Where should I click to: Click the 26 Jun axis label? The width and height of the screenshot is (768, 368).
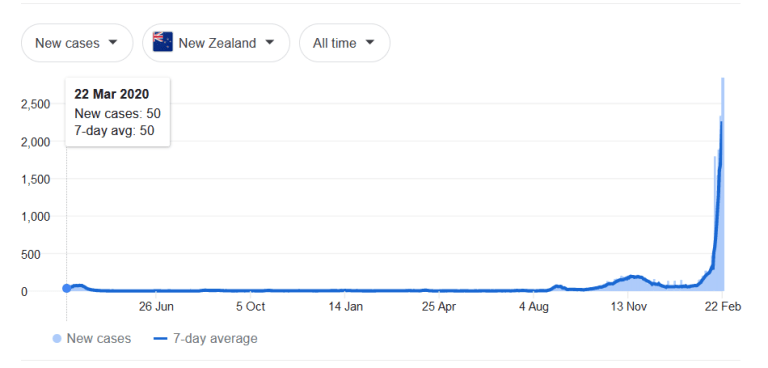pos(156,307)
